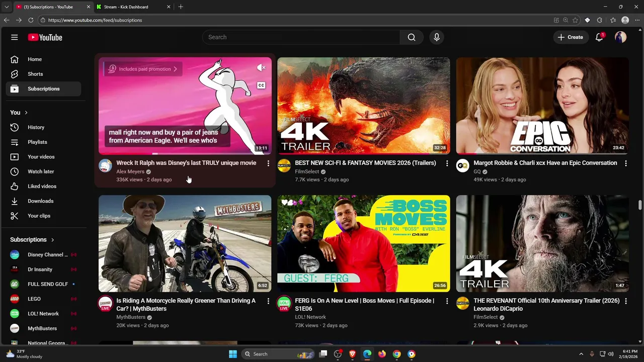
Task: Unmute the Wreck It Ralph preview
Action: [261, 67]
